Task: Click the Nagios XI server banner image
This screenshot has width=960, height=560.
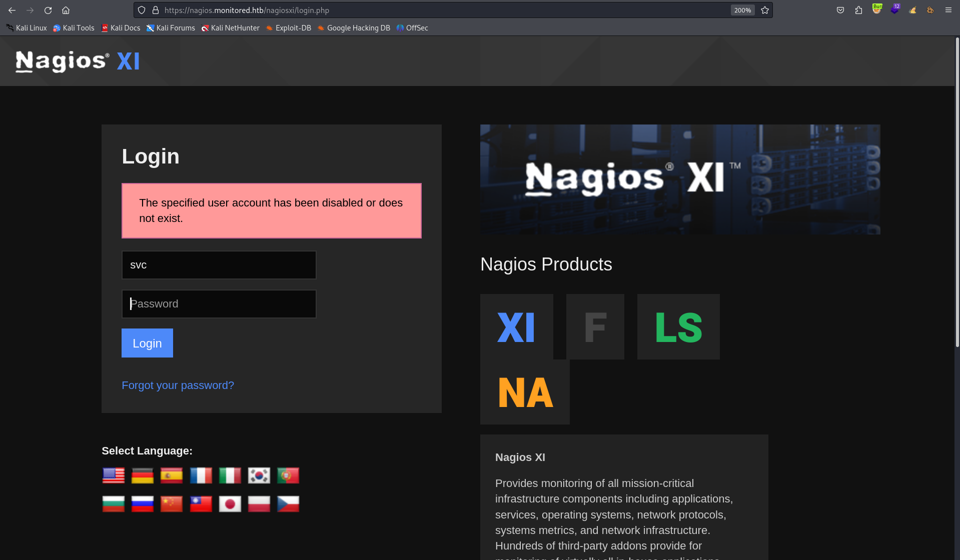Action: [x=680, y=179]
